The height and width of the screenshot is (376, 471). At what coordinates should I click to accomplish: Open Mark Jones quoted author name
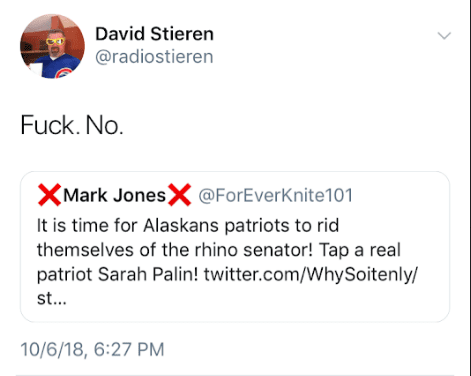pos(114,195)
